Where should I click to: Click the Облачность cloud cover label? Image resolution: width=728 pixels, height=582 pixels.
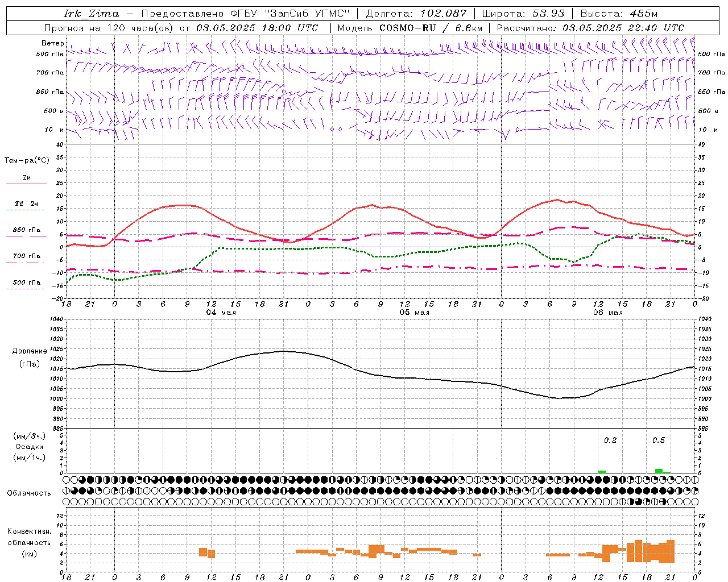tap(29, 493)
